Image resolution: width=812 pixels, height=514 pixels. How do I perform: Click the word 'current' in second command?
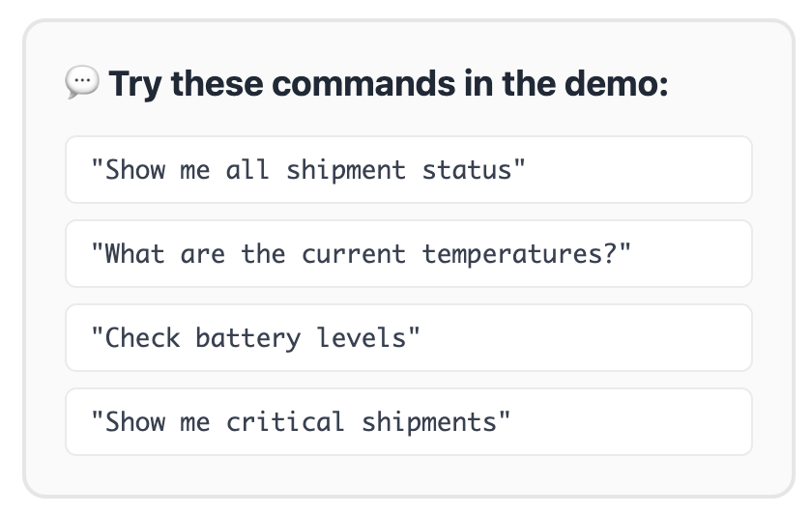[x=353, y=254]
